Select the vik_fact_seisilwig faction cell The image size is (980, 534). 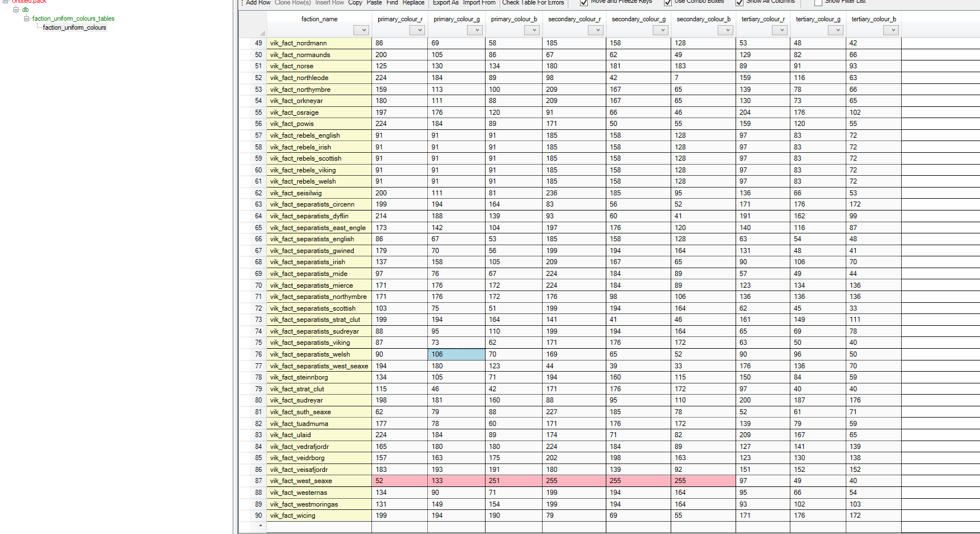[319, 193]
